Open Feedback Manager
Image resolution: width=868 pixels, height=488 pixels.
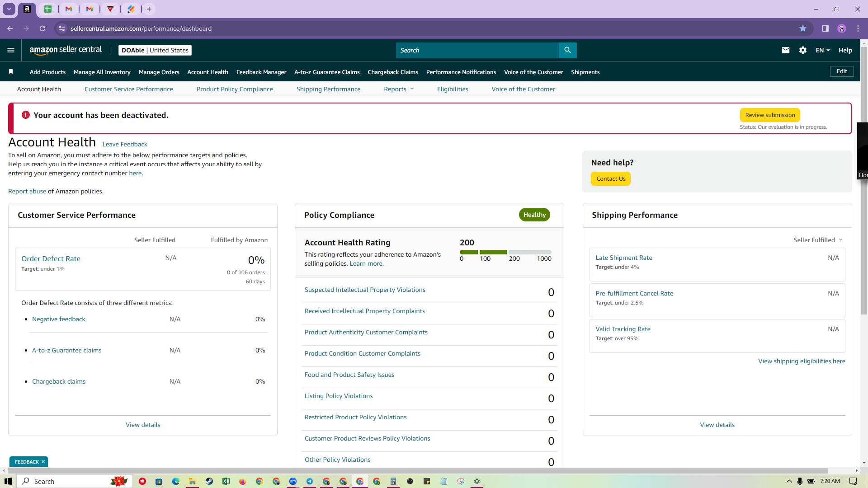tap(261, 72)
